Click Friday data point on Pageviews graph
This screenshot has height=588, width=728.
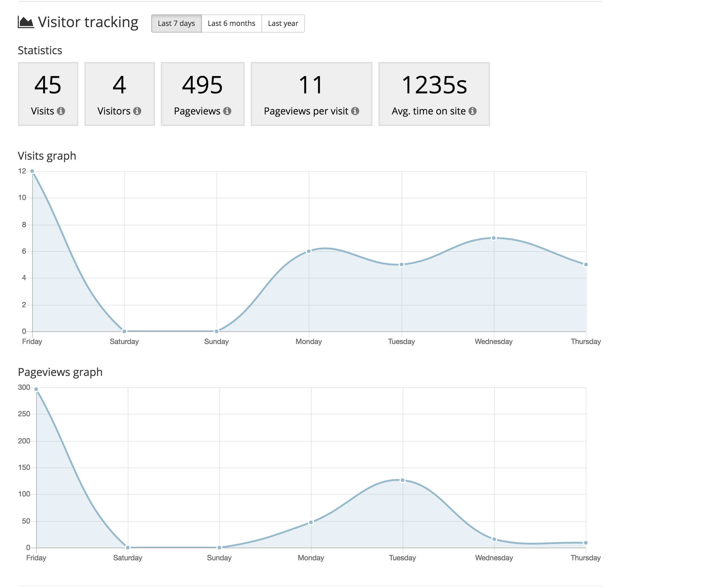coord(36,389)
